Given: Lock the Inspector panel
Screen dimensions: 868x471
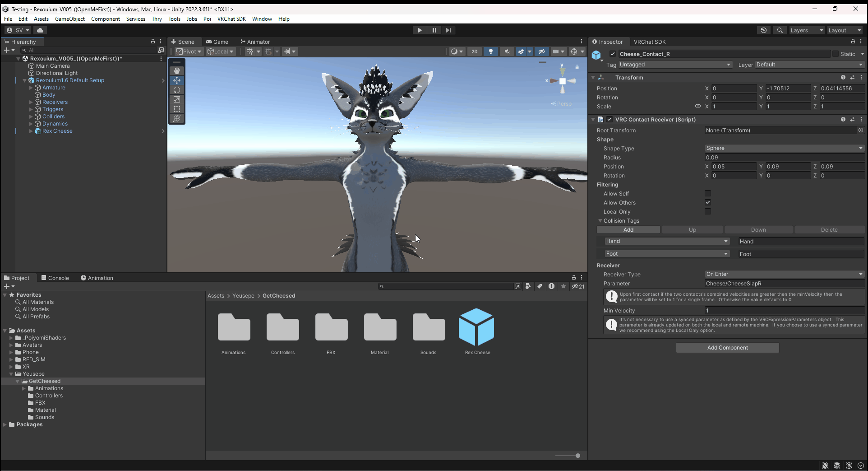Looking at the screenshot, I should tap(853, 41).
